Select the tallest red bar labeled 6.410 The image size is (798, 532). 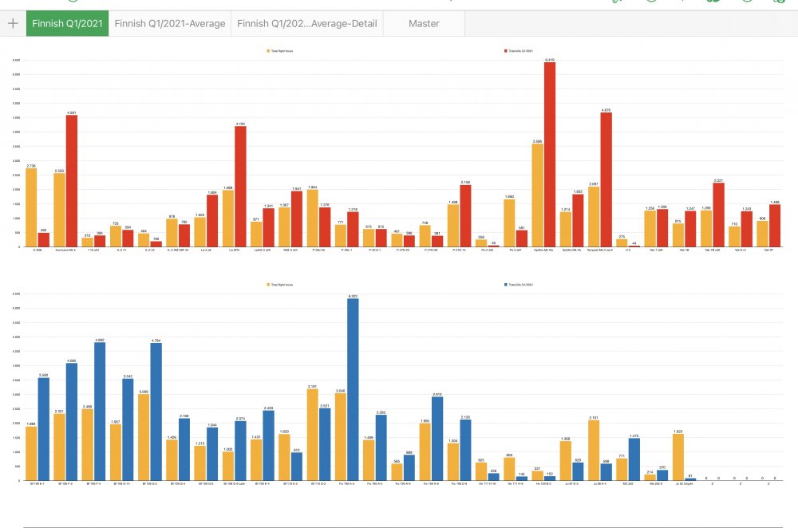coord(550,155)
